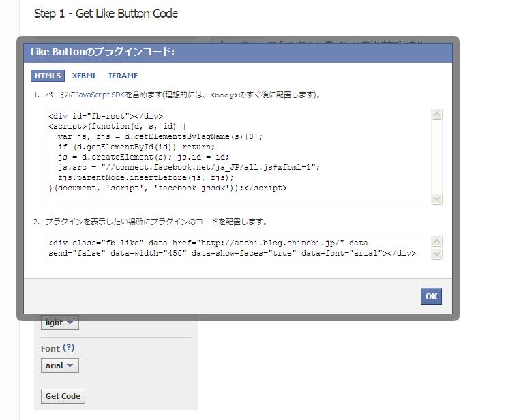The width and height of the screenshot is (506, 420).
Task: Click the Font label text
Action: point(50,348)
